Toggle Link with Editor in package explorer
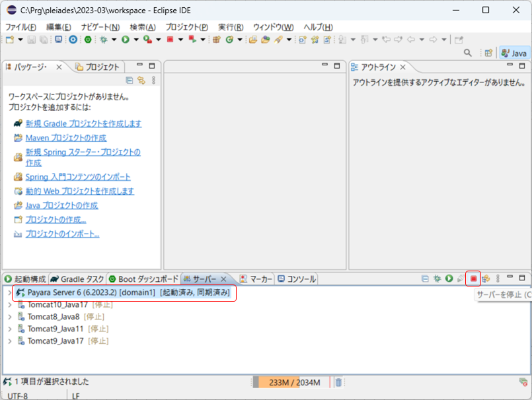 (x=141, y=81)
